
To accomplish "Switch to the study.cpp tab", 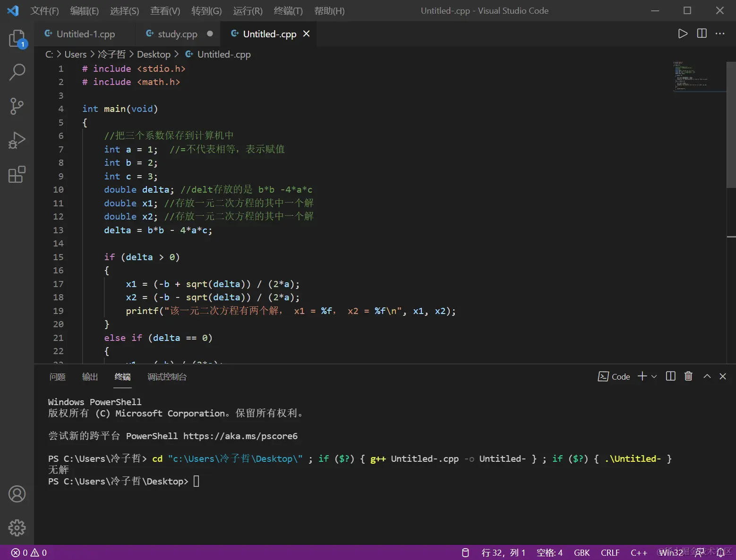I will (x=177, y=34).
